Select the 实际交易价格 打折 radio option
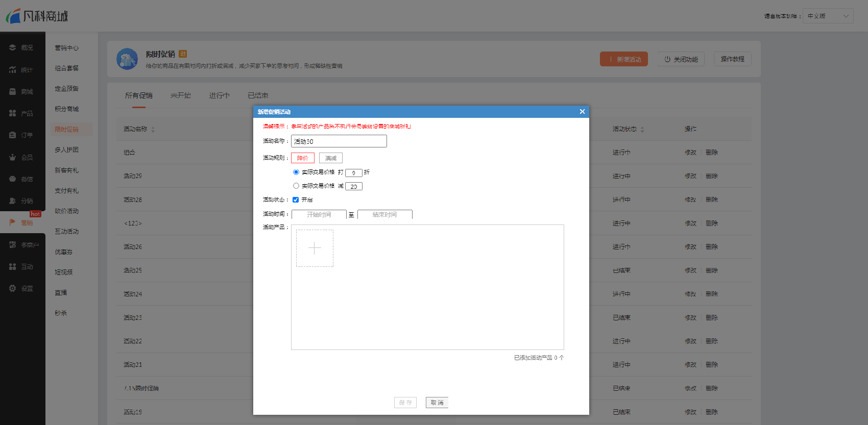Image resolution: width=868 pixels, height=425 pixels. [x=296, y=172]
